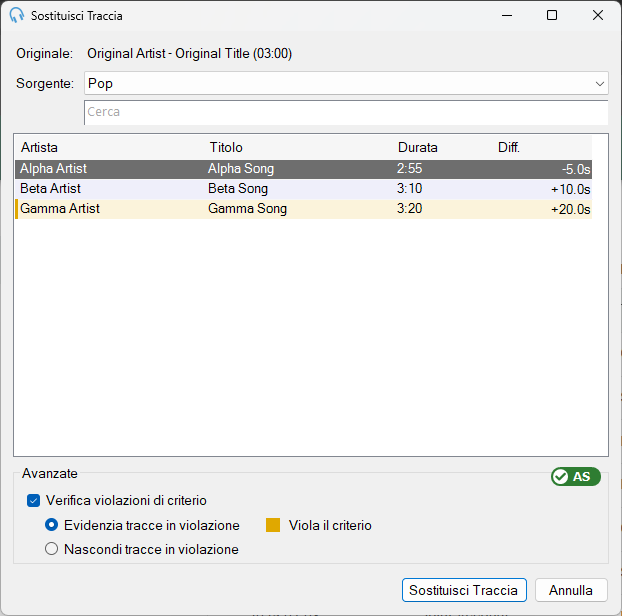Select the Alpha Artist track row
Image resolution: width=622 pixels, height=616 pixels.
tap(303, 169)
